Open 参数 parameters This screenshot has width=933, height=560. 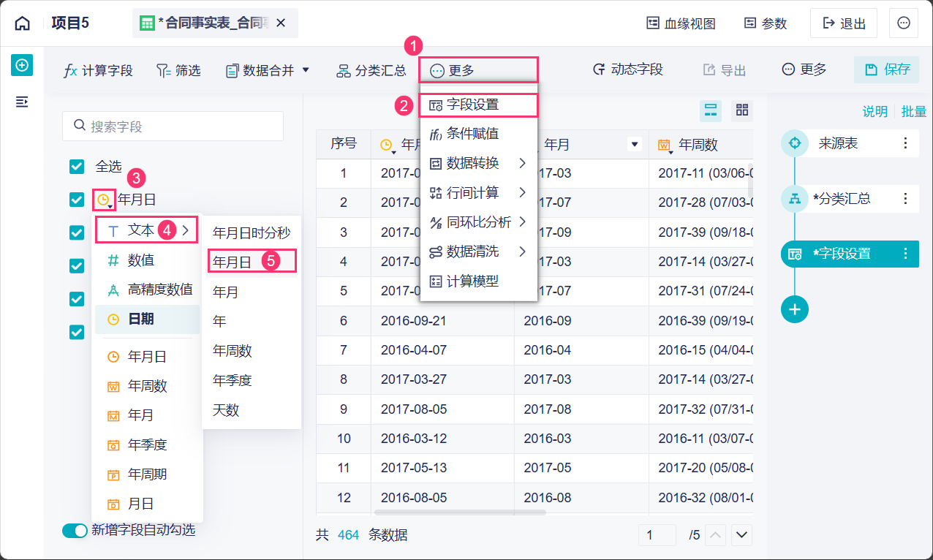(x=766, y=23)
